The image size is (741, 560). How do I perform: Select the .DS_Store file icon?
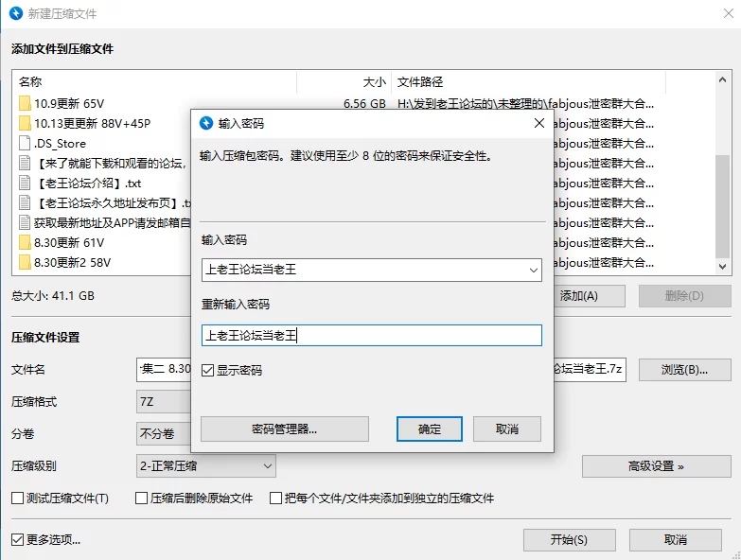click(25, 143)
